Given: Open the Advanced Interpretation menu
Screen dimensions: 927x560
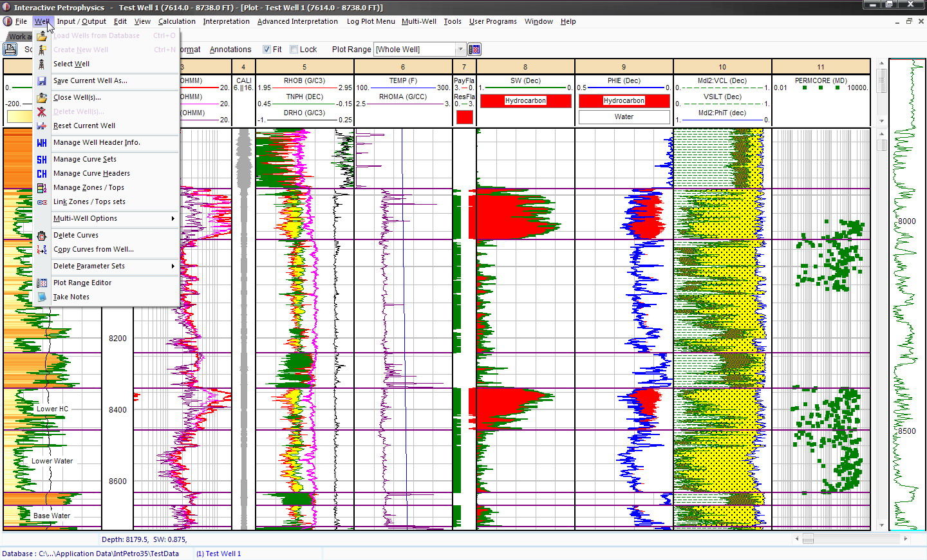Looking at the screenshot, I should click(297, 21).
